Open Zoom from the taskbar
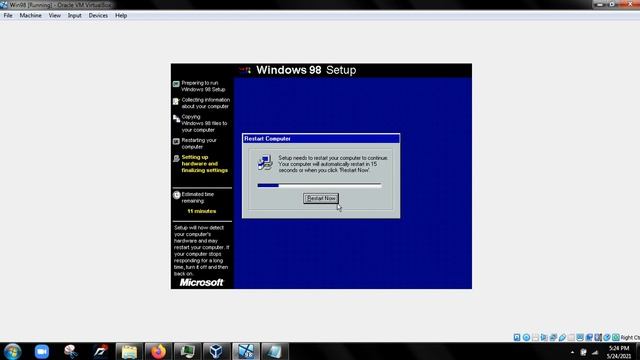This screenshot has width=640, height=360. [42, 351]
